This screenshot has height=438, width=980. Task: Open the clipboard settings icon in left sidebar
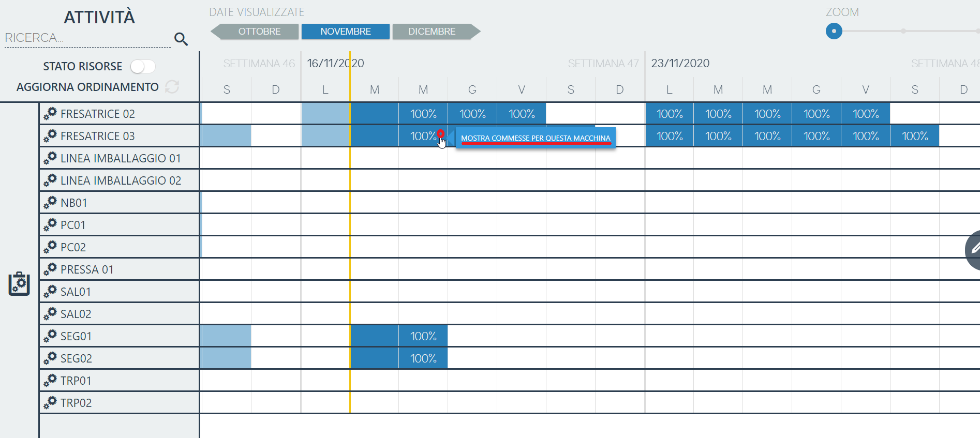click(x=19, y=284)
